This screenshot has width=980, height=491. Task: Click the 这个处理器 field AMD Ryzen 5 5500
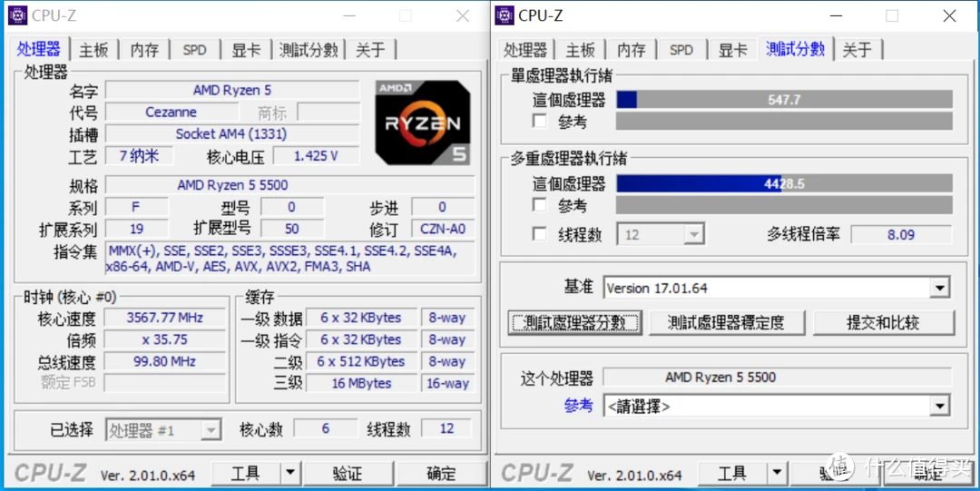pyautogui.click(x=777, y=378)
